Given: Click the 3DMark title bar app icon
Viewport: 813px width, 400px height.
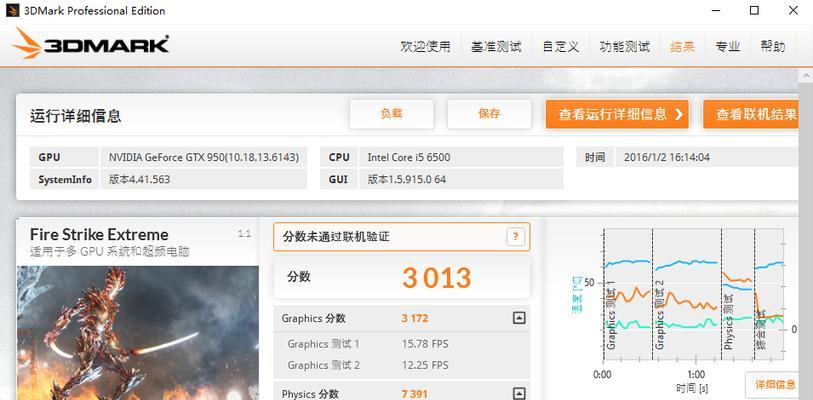Looking at the screenshot, I should (12, 10).
